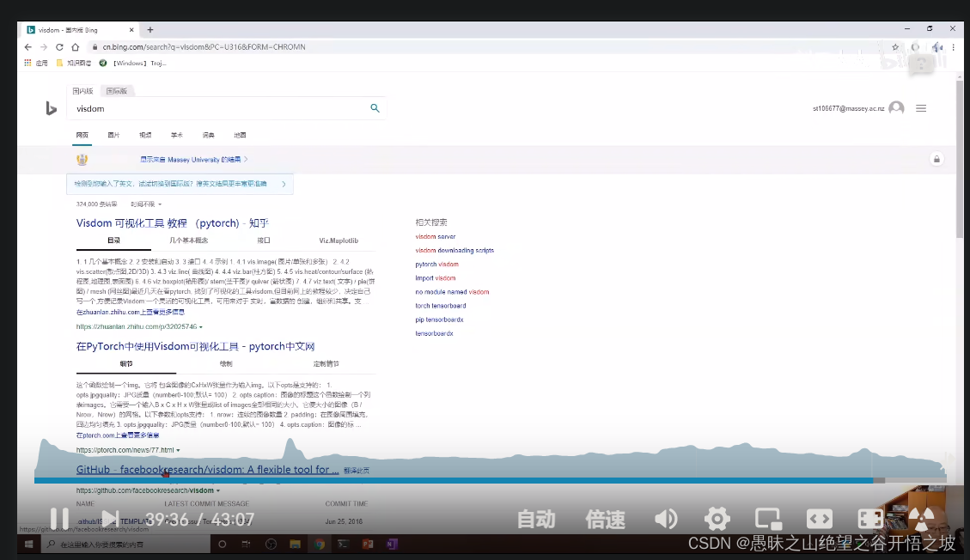Select the 接口 tab in Zhihu result
The width and height of the screenshot is (970, 560).
pyautogui.click(x=264, y=240)
